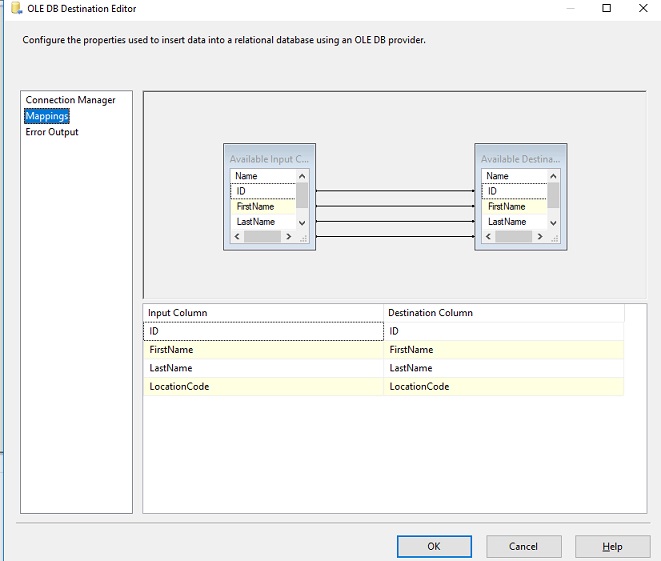This screenshot has width=661, height=561.
Task: Open the LastName input column dropdown cell
Action: (263, 368)
